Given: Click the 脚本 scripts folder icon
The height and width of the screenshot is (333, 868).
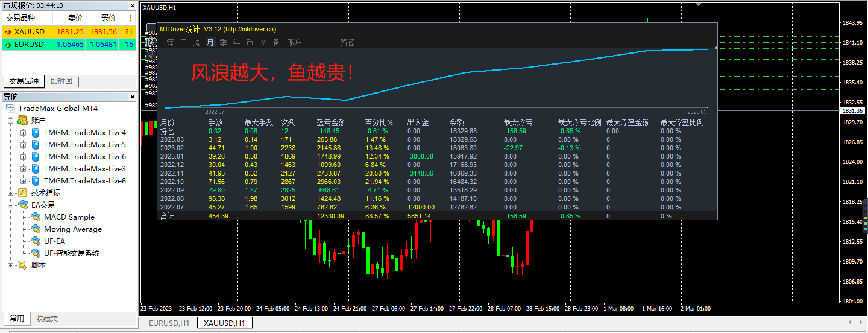Looking at the screenshot, I should point(22,265).
